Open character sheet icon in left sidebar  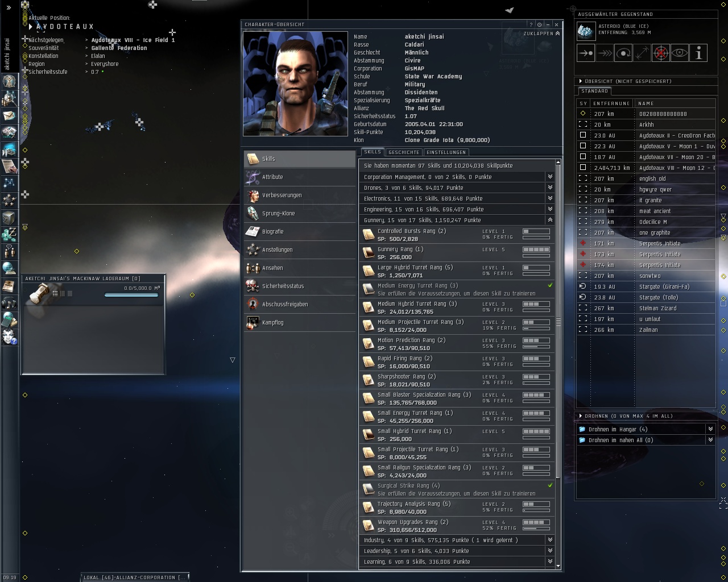(x=9, y=81)
